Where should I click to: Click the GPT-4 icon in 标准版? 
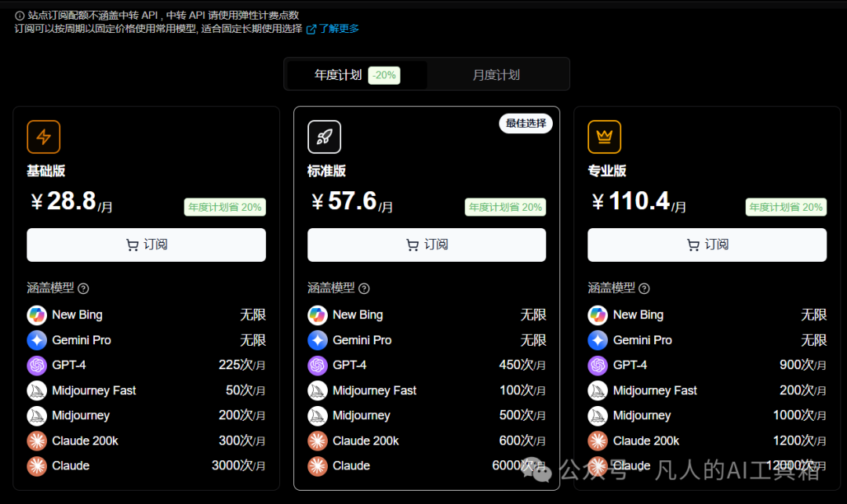pos(318,365)
